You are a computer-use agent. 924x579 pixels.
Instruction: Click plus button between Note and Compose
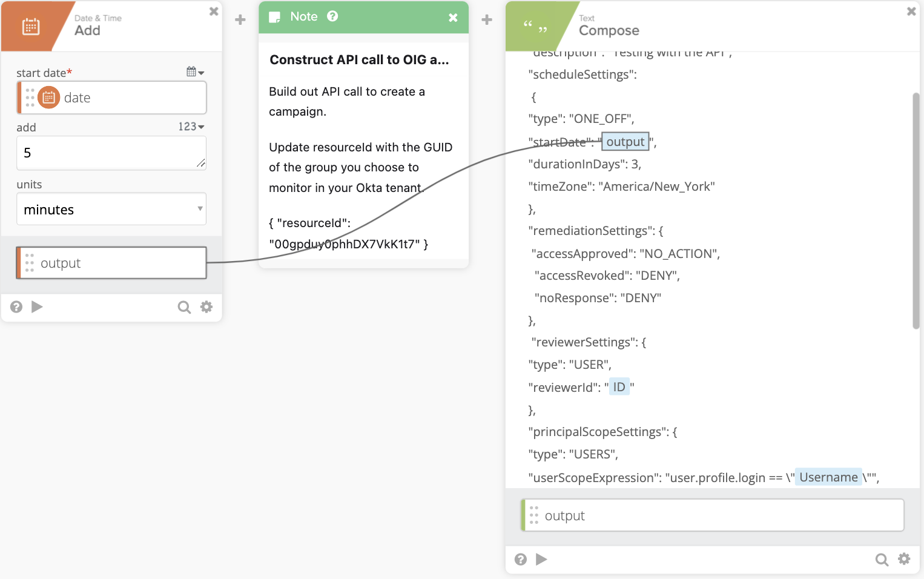click(487, 20)
